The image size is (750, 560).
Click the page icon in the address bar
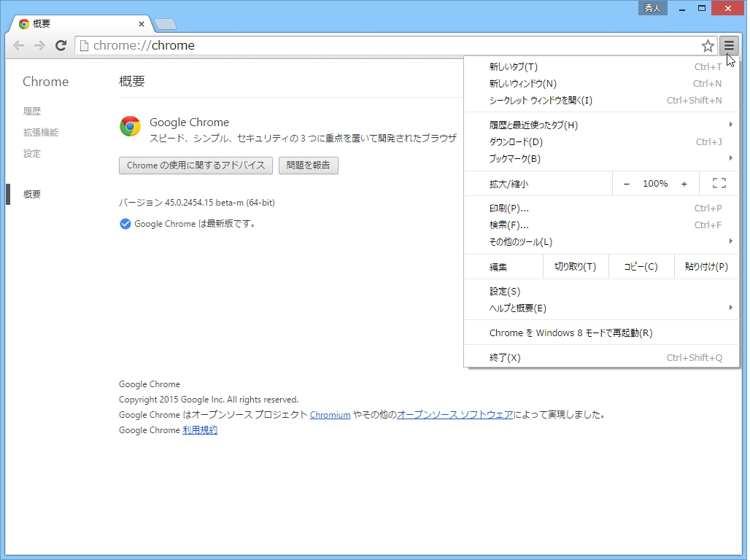click(85, 45)
